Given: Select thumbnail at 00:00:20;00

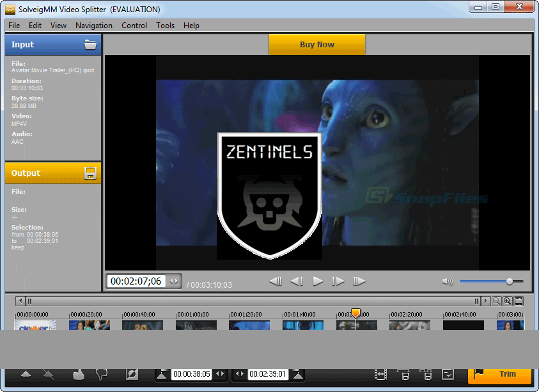Looking at the screenshot, I should tap(90, 325).
